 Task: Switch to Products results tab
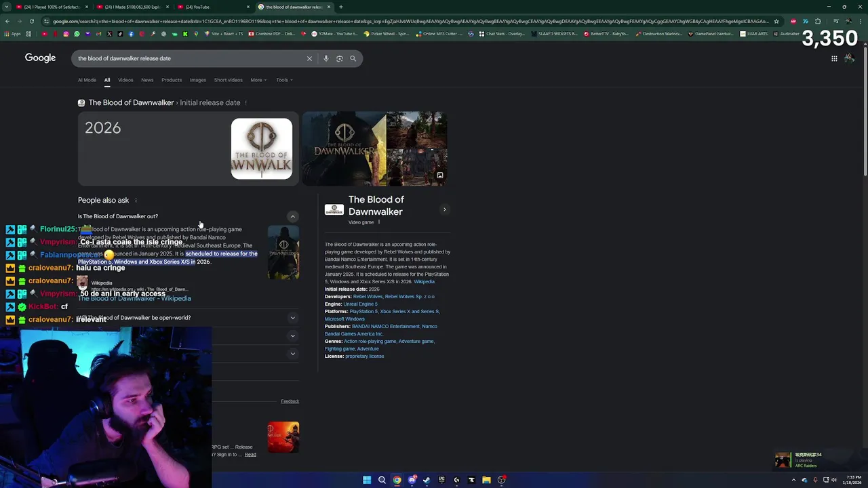click(x=172, y=80)
